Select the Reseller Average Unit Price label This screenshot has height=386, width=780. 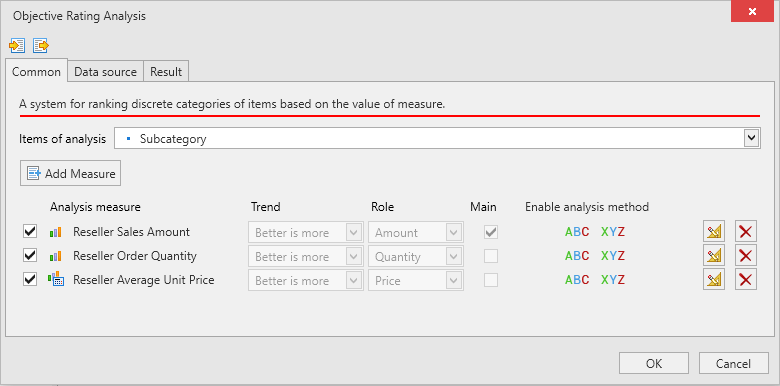pyautogui.click(x=144, y=280)
